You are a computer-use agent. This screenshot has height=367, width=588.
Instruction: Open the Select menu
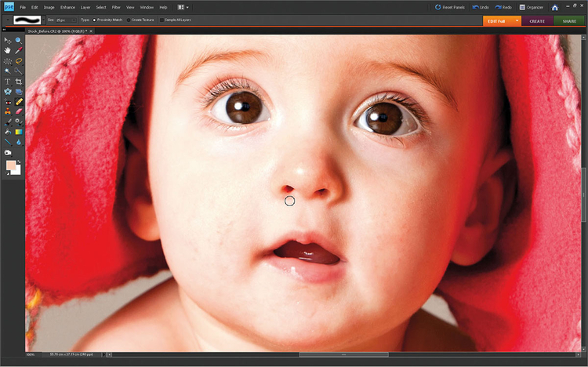101,8
